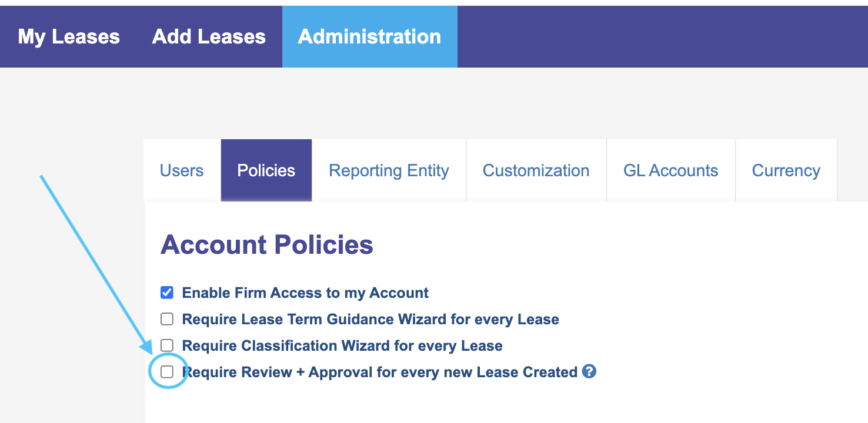
Task: Click label Require Review + Approval for every new Lease
Action: (380, 372)
